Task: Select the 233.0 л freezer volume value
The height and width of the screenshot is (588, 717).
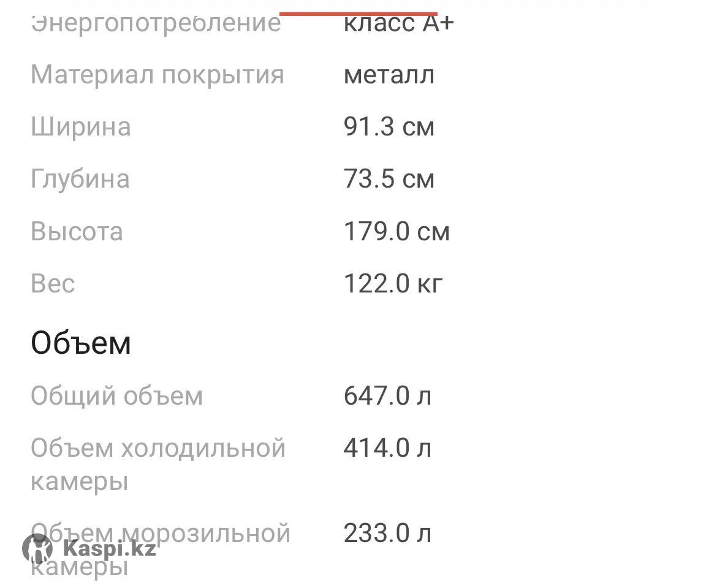Action: [387, 533]
